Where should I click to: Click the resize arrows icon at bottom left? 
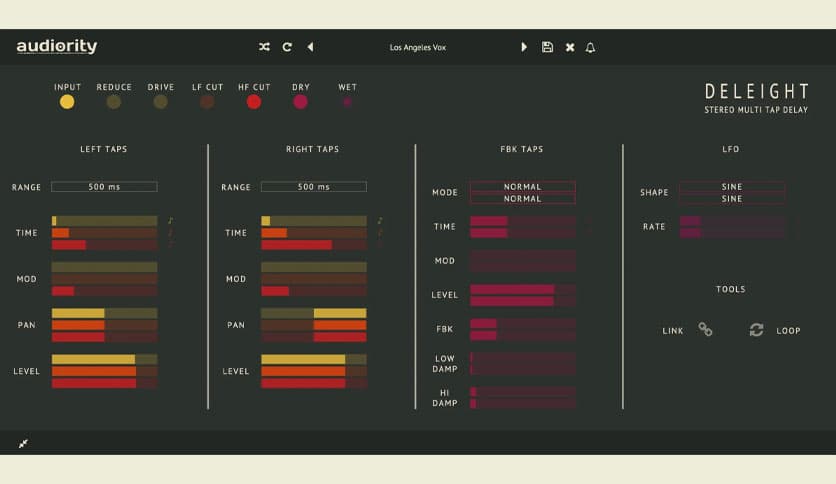tap(23, 443)
